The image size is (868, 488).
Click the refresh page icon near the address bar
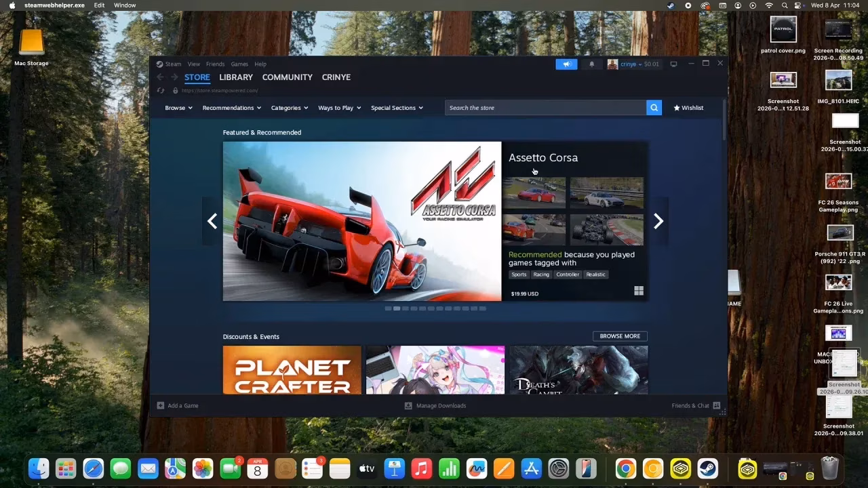pos(160,90)
